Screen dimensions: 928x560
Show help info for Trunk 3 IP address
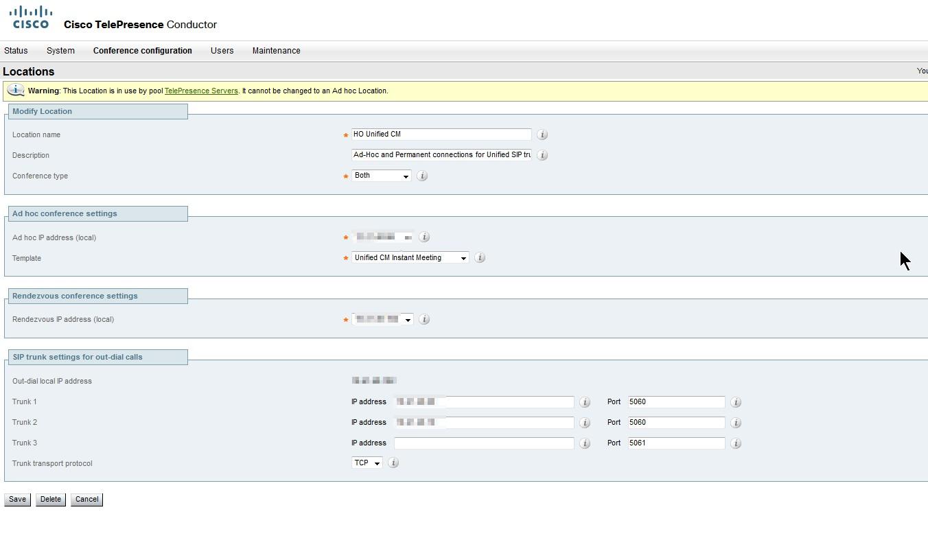tap(585, 443)
